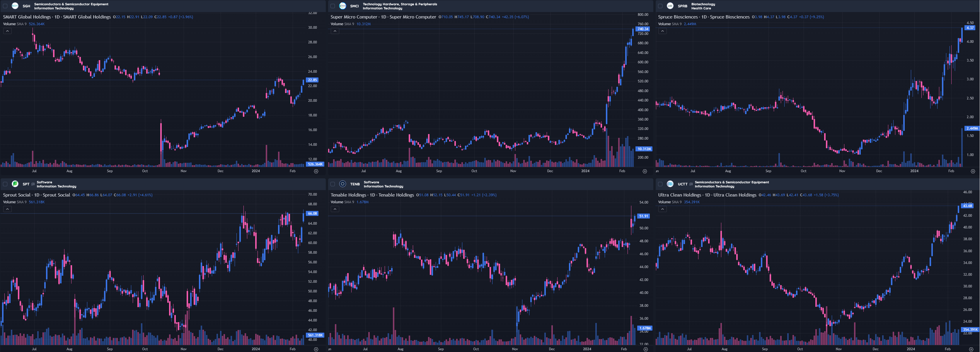Collapse the Super Micro Computer legend chevron
The width and height of the screenshot is (980, 352).
(x=335, y=31)
